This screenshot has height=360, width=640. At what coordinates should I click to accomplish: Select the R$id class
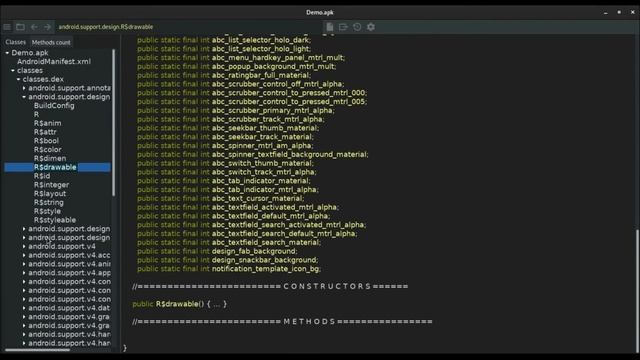pyautogui.click(x=42, y=176)
